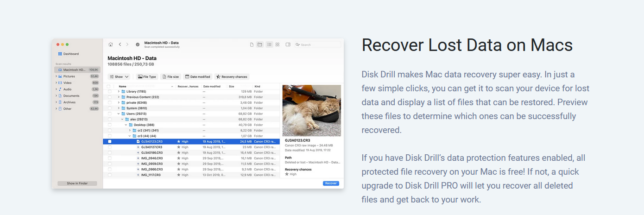Expand the Video sidebar chevron

click(x=56, y=82)
